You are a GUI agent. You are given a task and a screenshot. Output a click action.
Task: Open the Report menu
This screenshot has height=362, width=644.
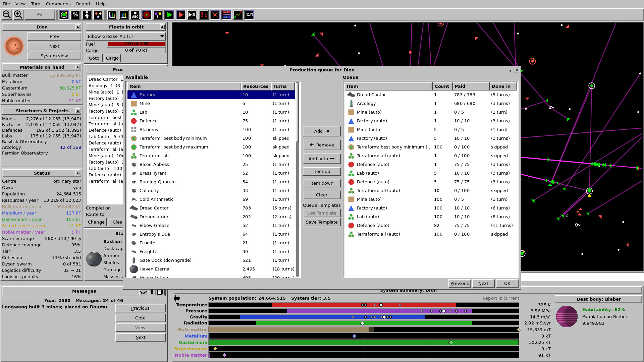(x=83, y=4)
